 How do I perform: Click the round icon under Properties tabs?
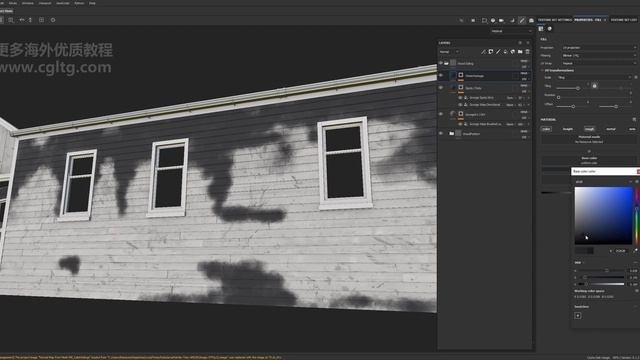coord(549,29)
